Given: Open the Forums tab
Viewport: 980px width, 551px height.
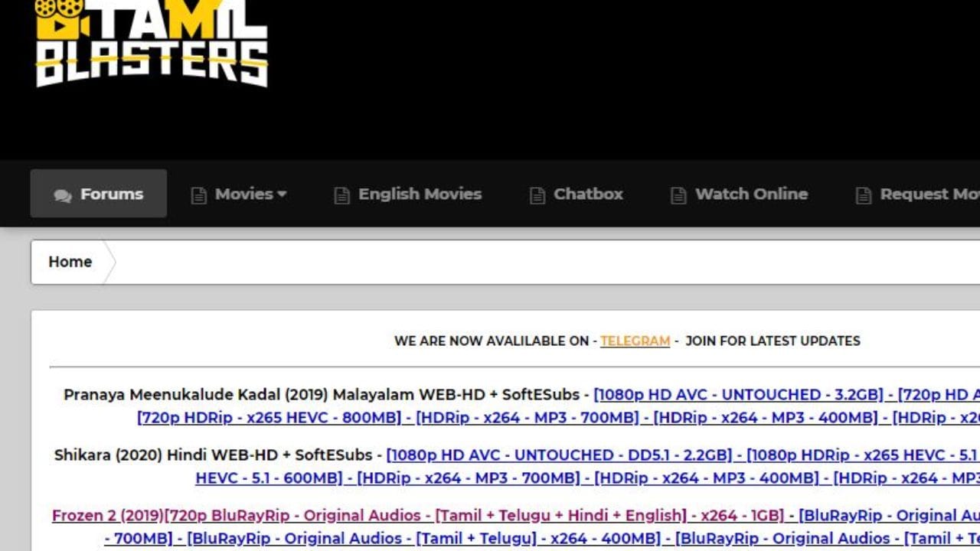Looking at the screenshot, I should [x=99, y=194].
